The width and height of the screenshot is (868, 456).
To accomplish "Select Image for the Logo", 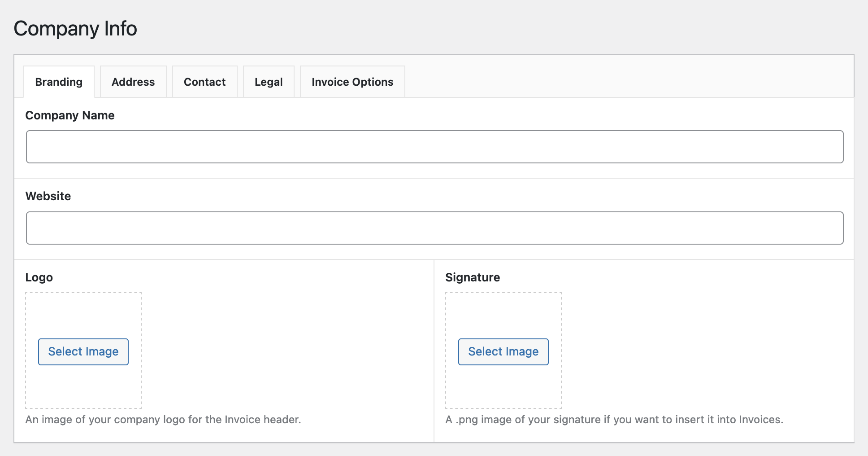I will pos(83,352).
